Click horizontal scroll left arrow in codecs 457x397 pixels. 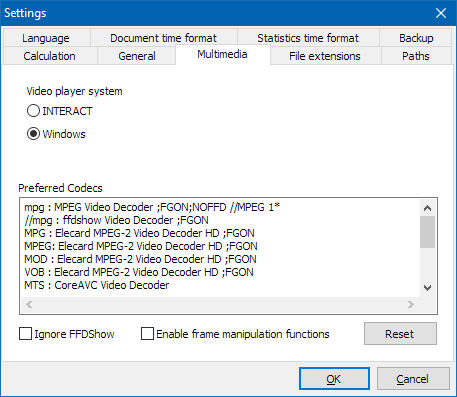pyautogui.click(x=29, y=304)
